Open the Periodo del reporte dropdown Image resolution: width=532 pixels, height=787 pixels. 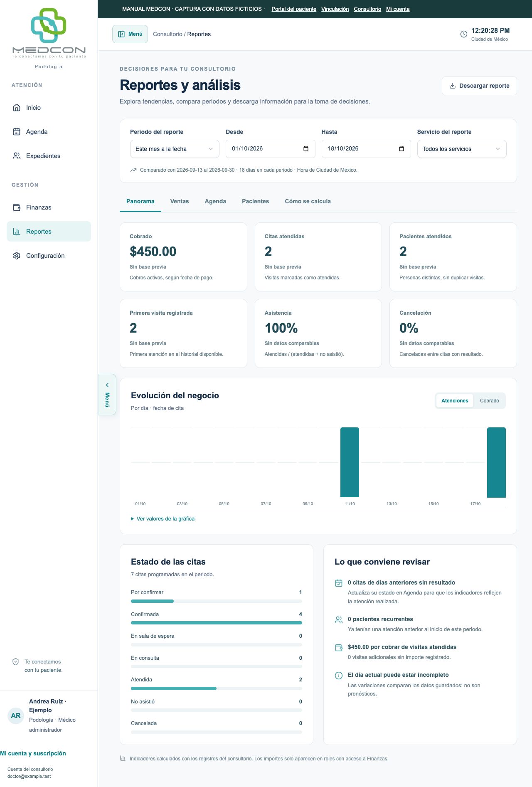point(175,149)
